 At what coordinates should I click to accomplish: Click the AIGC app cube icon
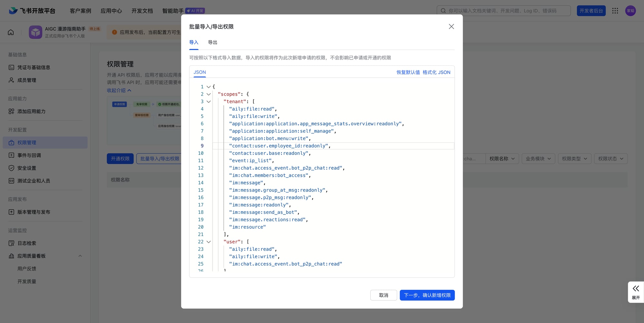pos(35,32)
